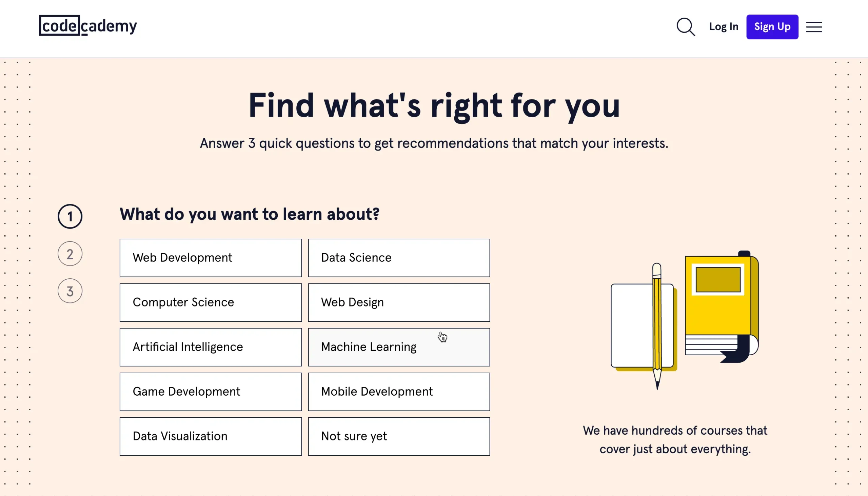Viewport: 868px width, 496px height.
Task: Click the Game Development option
Action: pyautogui.click(x=211, y=392)
